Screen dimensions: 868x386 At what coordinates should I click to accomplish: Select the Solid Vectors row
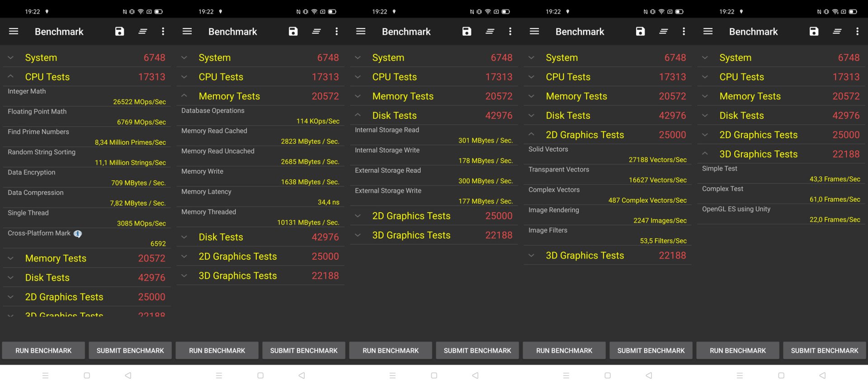608,154
